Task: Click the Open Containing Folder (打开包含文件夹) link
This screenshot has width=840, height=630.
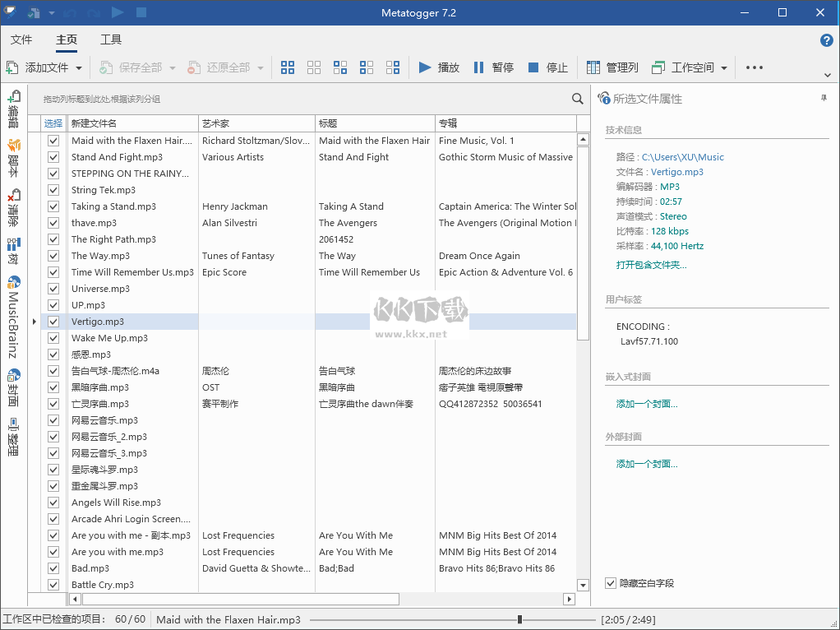Action: [x=651, y=265]
